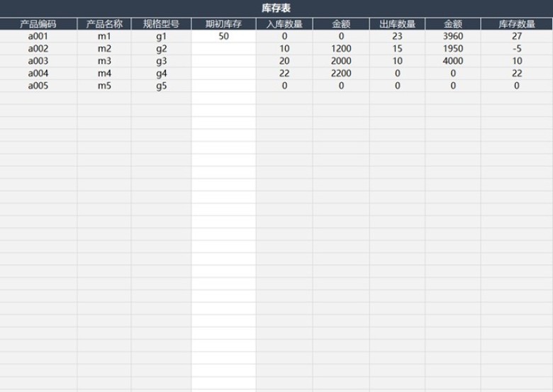Select inbound quantity 22 in a004 row

[x=284, y=73]
